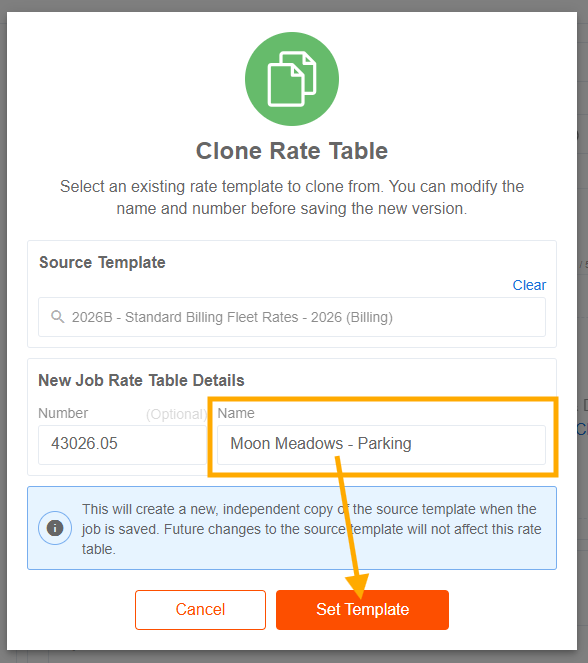Click into the Number field showing 43026.05
Screen dimensions: 588x663
coord(122,445)
